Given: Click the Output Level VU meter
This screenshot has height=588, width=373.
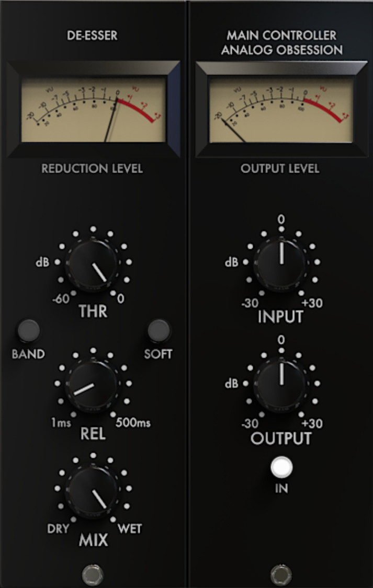Looking at the screenshot, I should [x=281, y=110].
